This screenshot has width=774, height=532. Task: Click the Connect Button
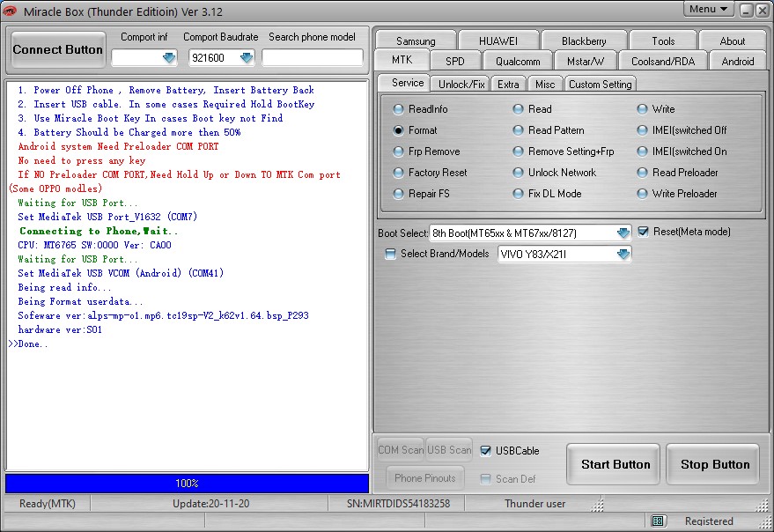tap(58, 50)
